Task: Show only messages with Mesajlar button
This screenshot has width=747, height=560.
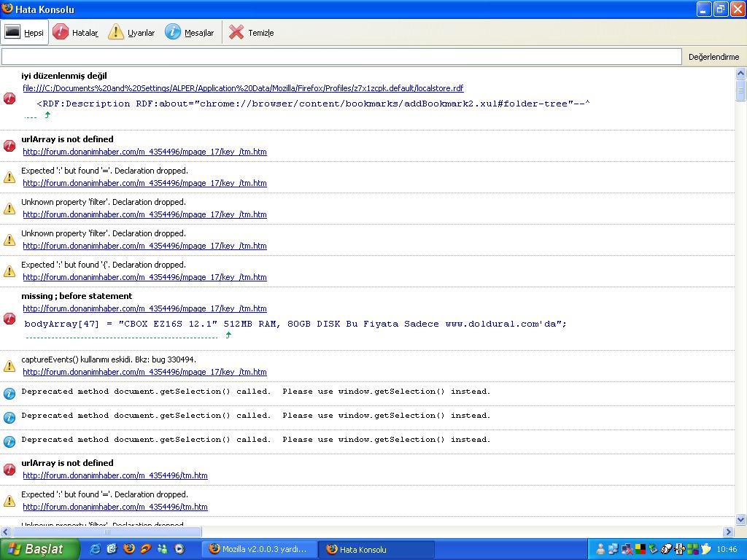Action: (x=190, y=33)
